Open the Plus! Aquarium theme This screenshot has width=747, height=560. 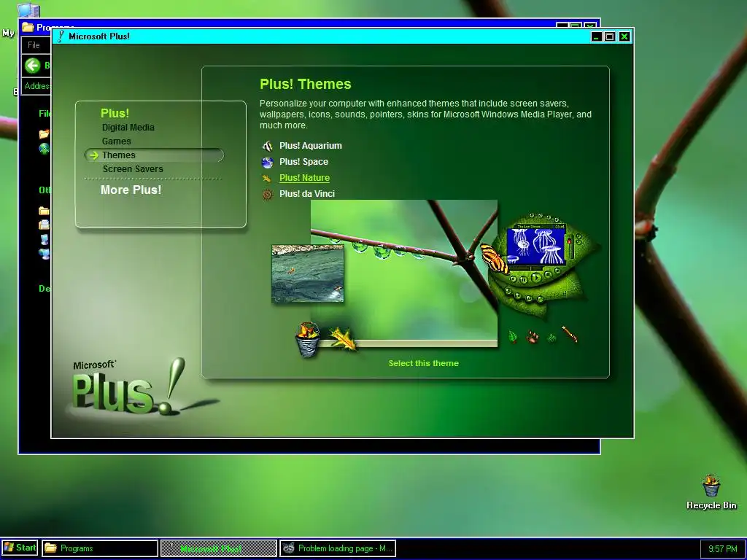click(311, 146)
